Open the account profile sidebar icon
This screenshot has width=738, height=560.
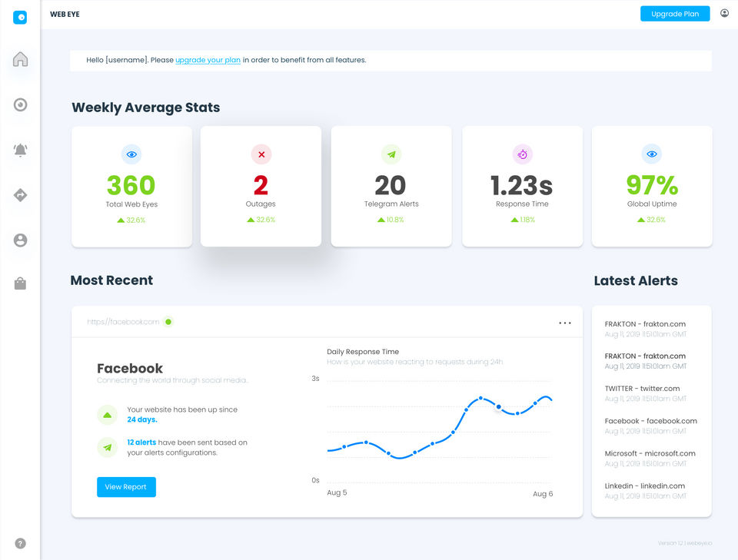(20, 240)
